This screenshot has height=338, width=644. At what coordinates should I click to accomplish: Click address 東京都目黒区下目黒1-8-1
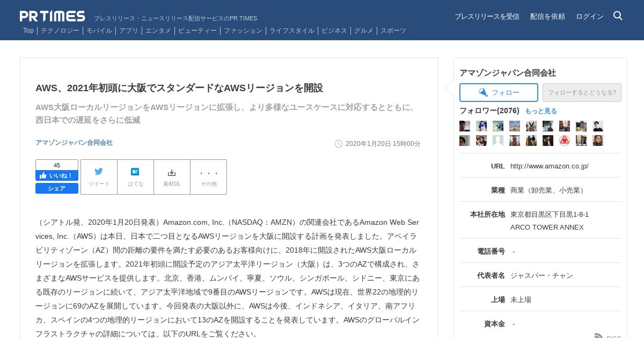click(550, 215)
